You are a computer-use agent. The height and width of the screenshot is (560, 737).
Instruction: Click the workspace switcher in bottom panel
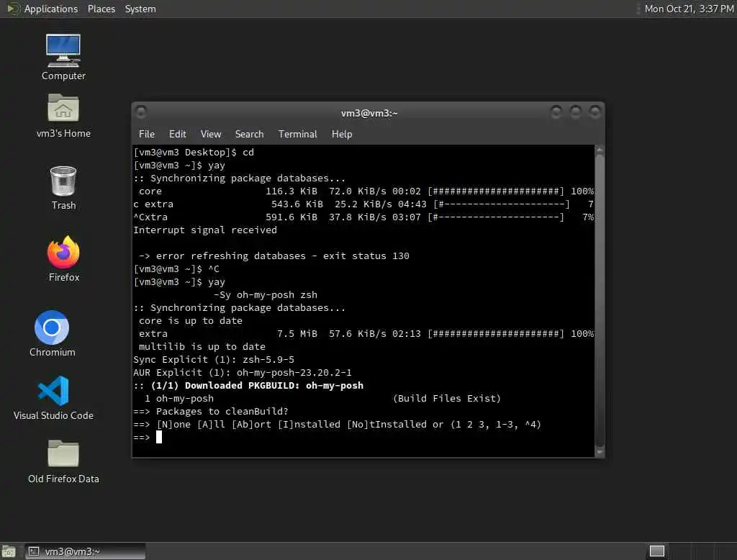click(x=656, y=551)
